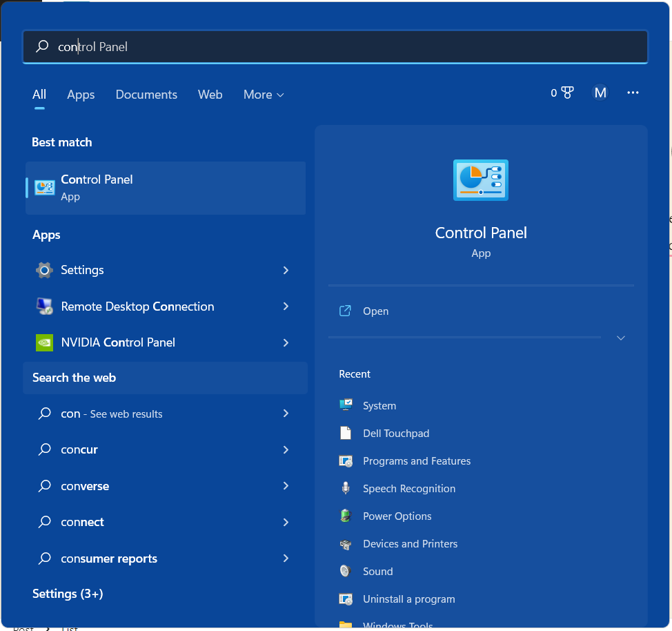This screenshot has width=672, height=631.
Task: Open Programs and Features recent item
Action: click(x=417, y=460)
